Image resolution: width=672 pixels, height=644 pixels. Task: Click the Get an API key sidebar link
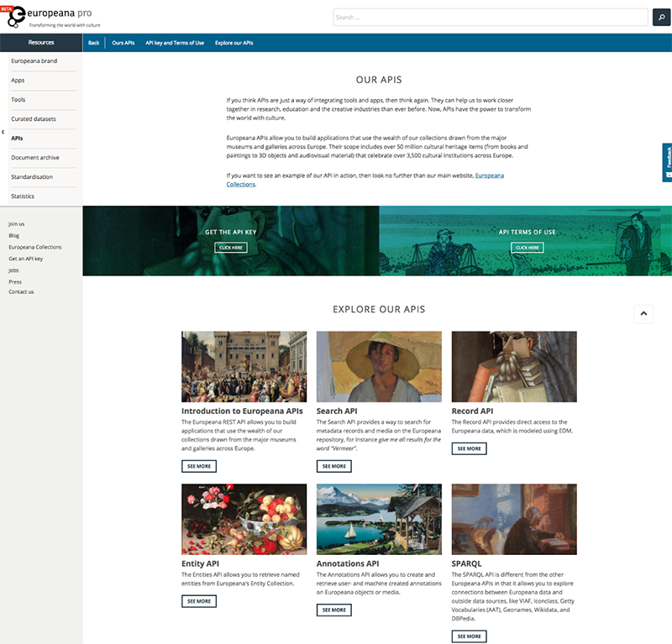pyautogui.click(x=25, y=259)
